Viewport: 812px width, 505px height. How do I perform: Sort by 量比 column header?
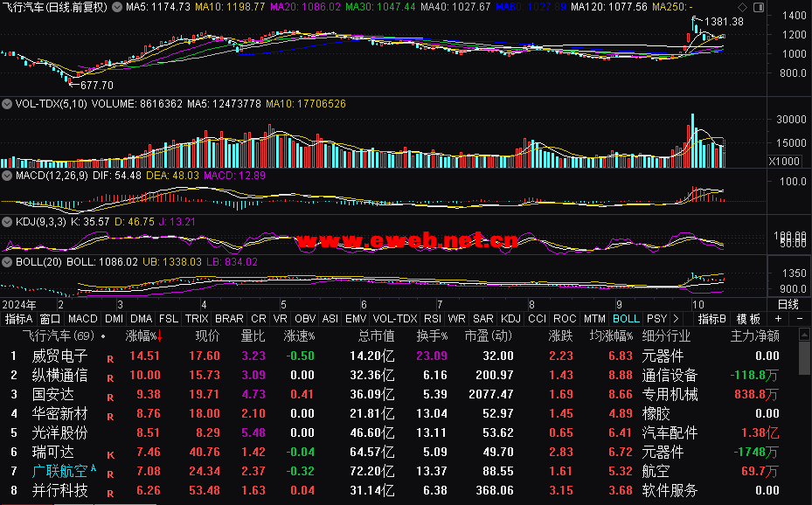pyautogui.click(x=253, y=336)
